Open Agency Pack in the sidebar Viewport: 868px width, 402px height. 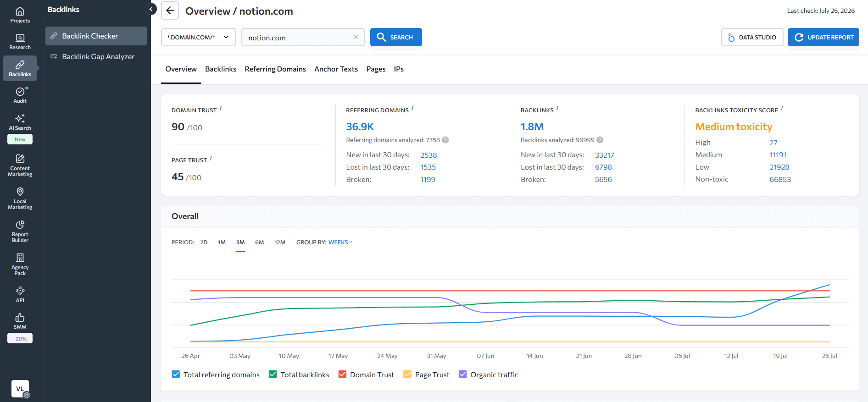click(x=20, y=264)
